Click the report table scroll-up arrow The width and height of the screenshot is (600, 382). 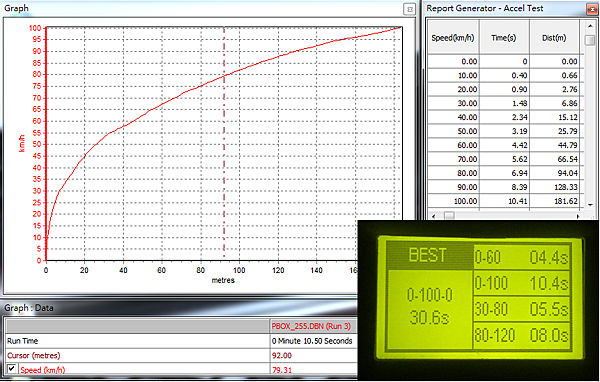click(590, 26)
